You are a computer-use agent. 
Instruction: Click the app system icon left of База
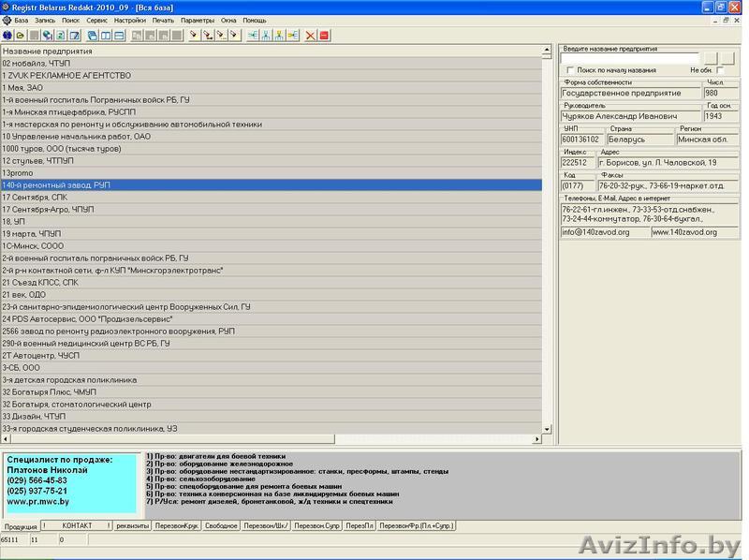(x=7, y=20)
